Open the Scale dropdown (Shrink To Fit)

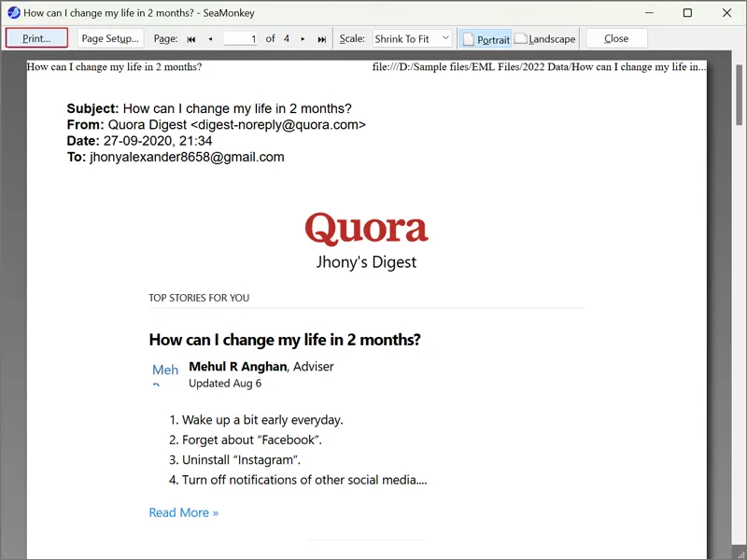412,38
